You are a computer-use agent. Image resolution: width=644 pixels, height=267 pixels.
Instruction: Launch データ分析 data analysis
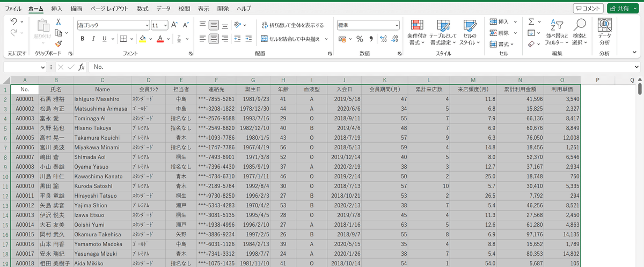605,32
